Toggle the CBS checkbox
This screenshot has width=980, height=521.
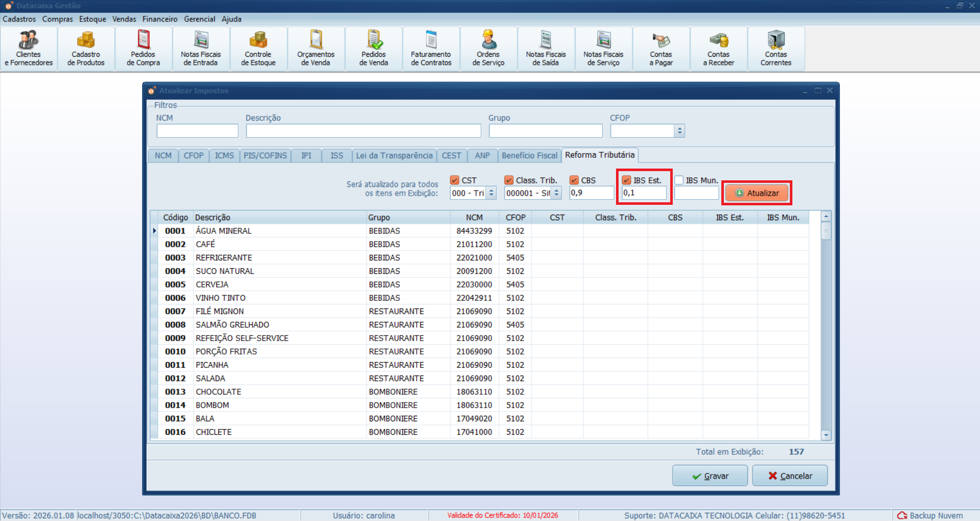[x=574, y=180]
